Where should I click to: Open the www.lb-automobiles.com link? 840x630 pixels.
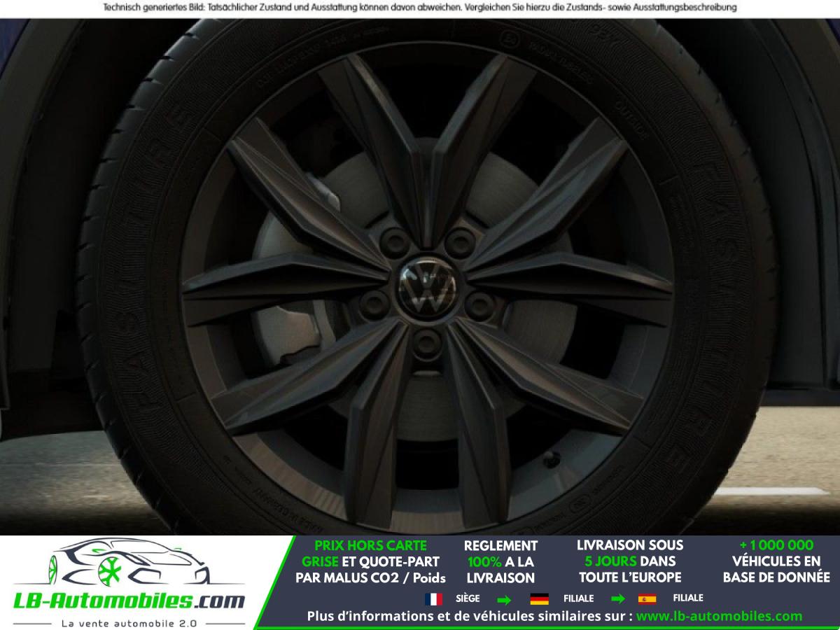point(720,616)
